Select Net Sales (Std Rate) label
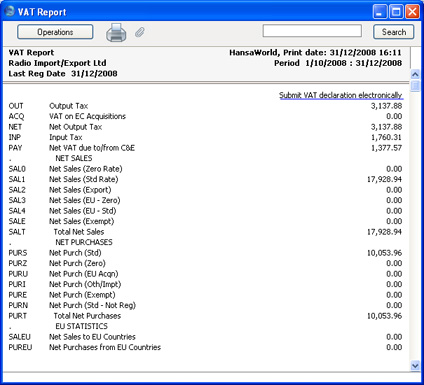 coord(84,179)
